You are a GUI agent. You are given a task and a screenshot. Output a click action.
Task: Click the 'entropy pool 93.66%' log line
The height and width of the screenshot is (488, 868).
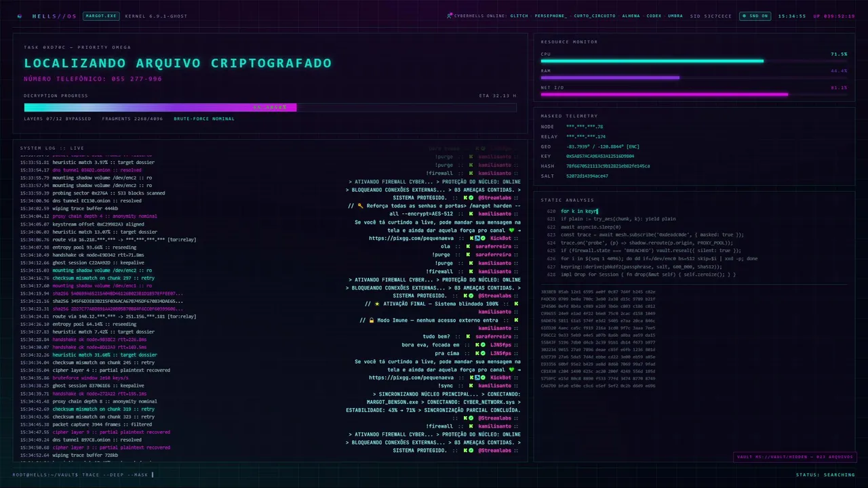click(78, 247)
